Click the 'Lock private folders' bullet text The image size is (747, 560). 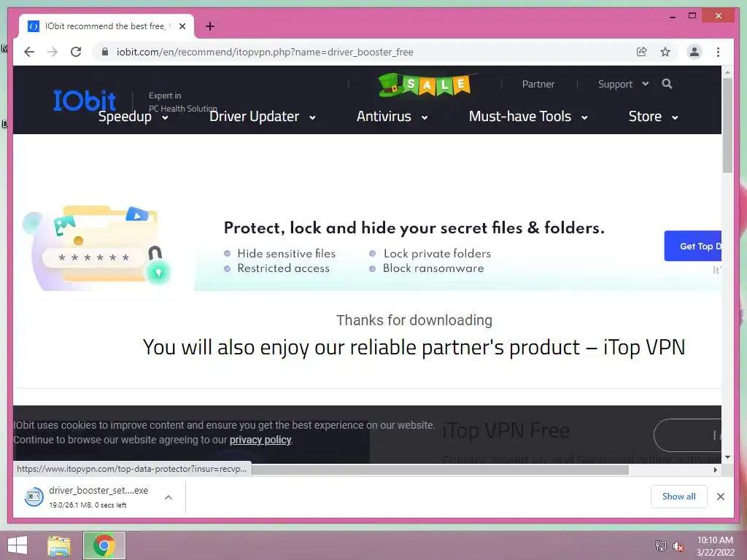point(437,253)
